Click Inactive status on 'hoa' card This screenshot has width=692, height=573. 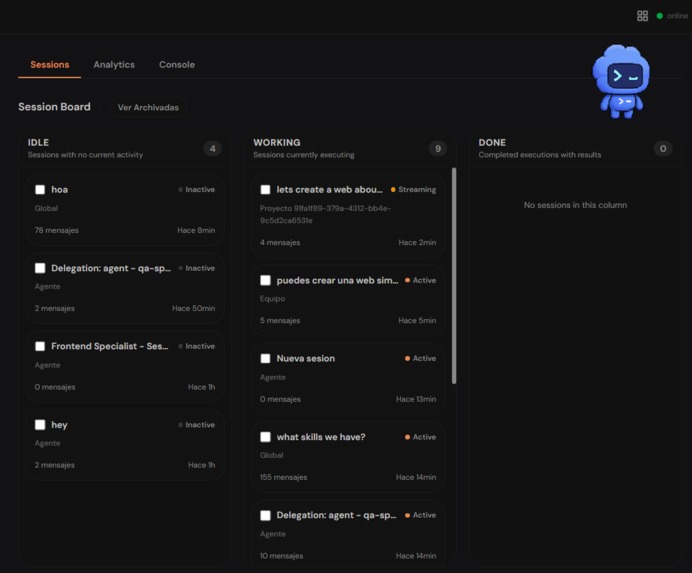196,189
